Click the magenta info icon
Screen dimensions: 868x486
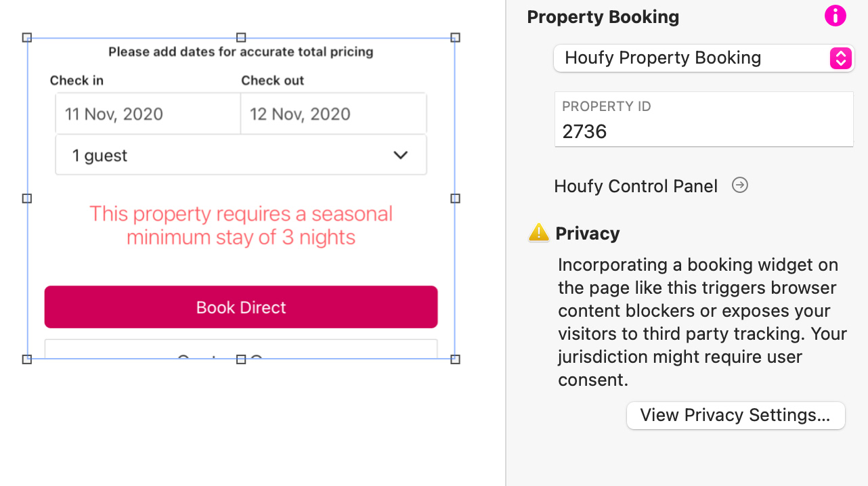836,16
